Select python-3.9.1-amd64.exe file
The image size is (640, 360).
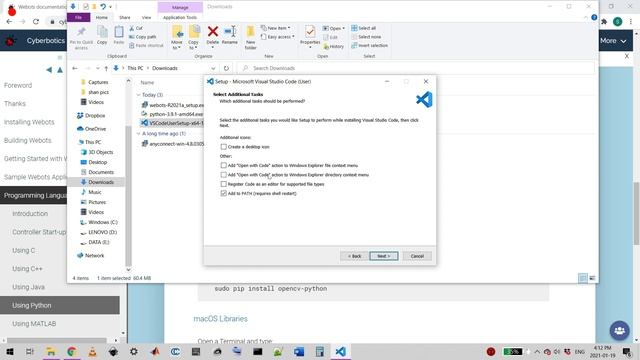click(172, 114)
